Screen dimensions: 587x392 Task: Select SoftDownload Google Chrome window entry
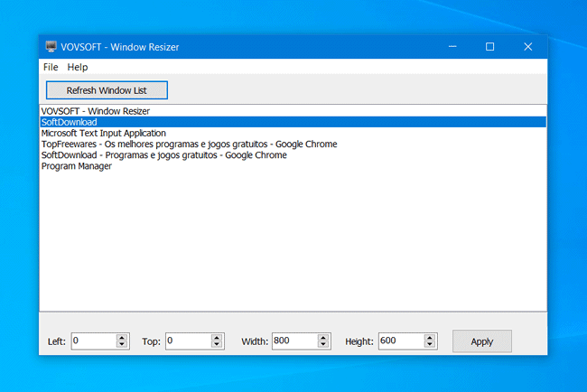(x=163, y=155)
